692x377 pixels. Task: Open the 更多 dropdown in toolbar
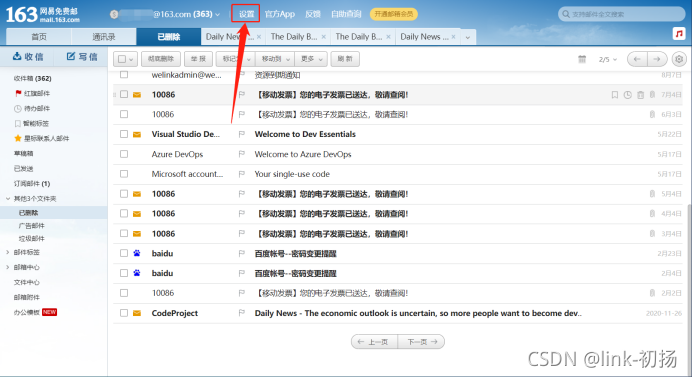click(312, 59)
